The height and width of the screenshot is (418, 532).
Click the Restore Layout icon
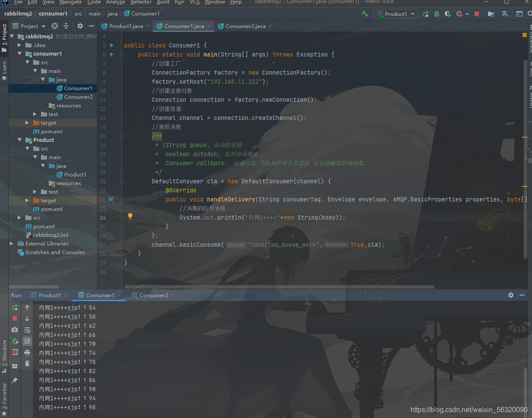(15, 366)
